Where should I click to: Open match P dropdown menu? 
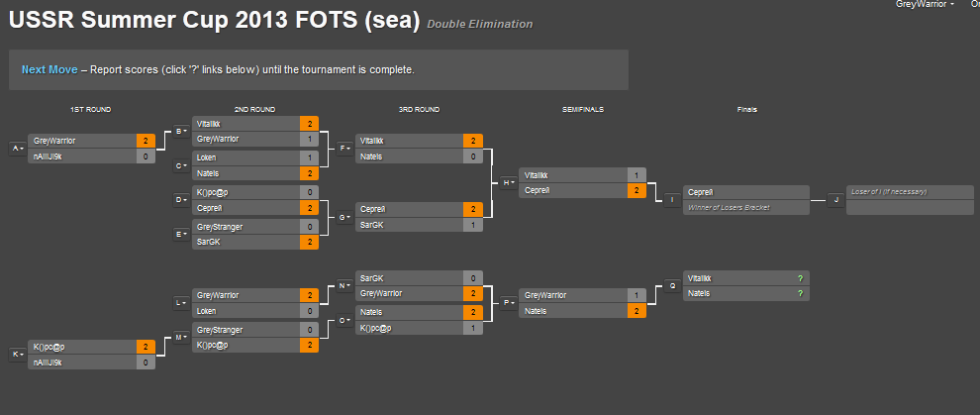coord(509,302)
